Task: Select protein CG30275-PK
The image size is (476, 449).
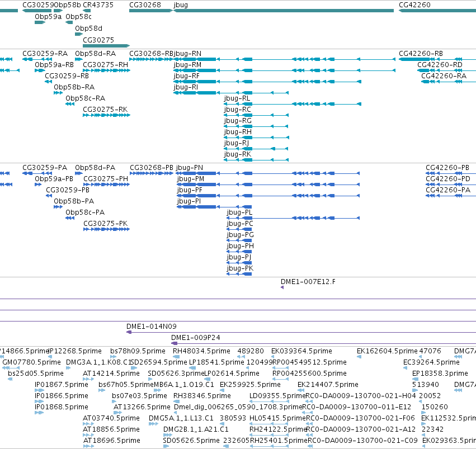Action: tap(106, 224)
